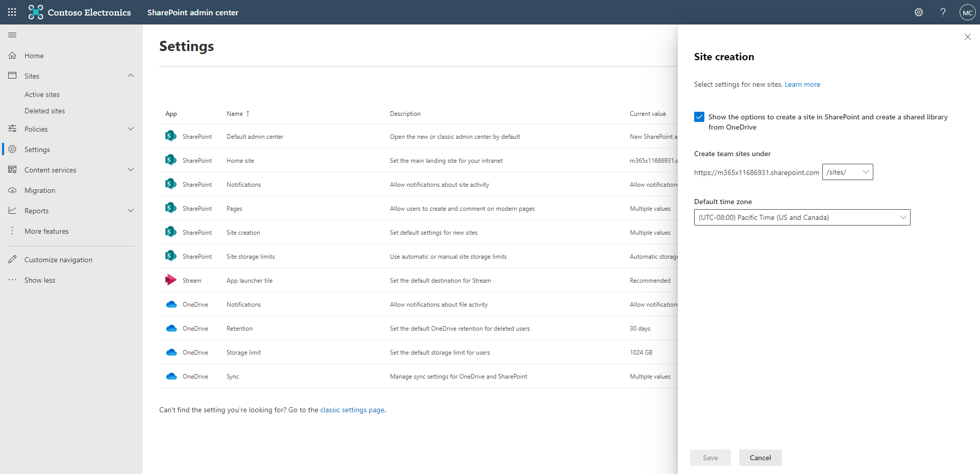Click the 30 days current value
The image size is (980, 474).
(640, 328)
